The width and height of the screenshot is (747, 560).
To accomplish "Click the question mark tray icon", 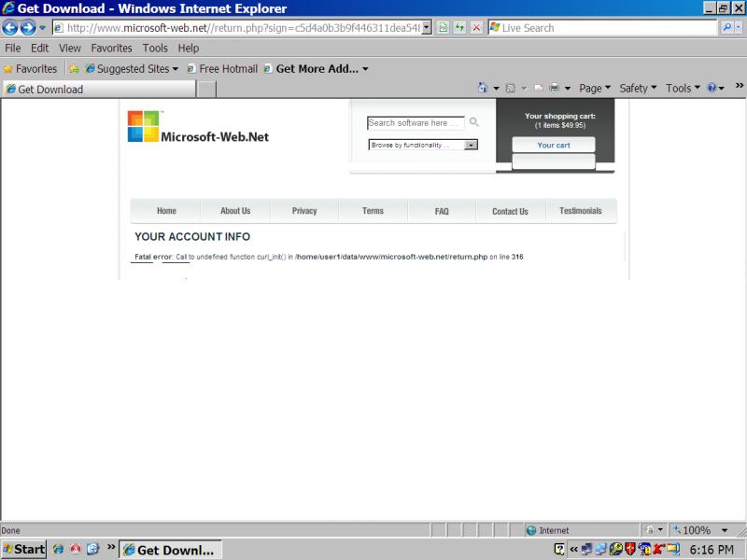I will click(559, 550).
